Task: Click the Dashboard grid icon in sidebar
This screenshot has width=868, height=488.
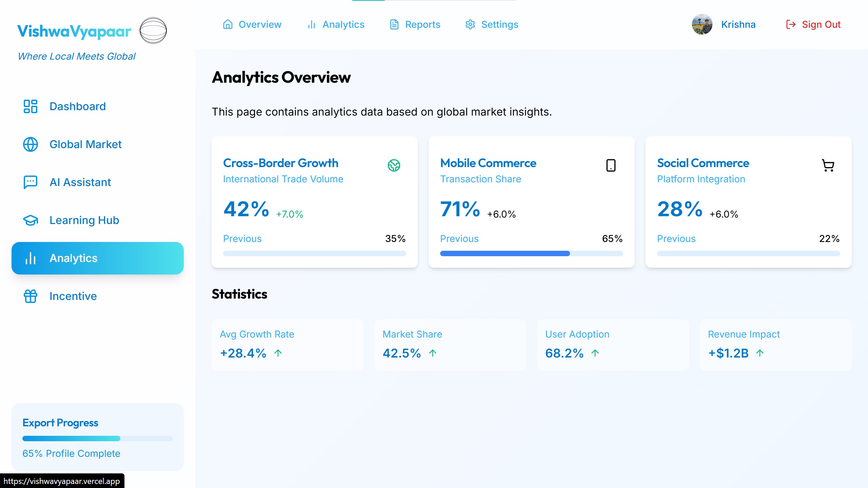Action: pyautogui.click(x=30, y=106)
